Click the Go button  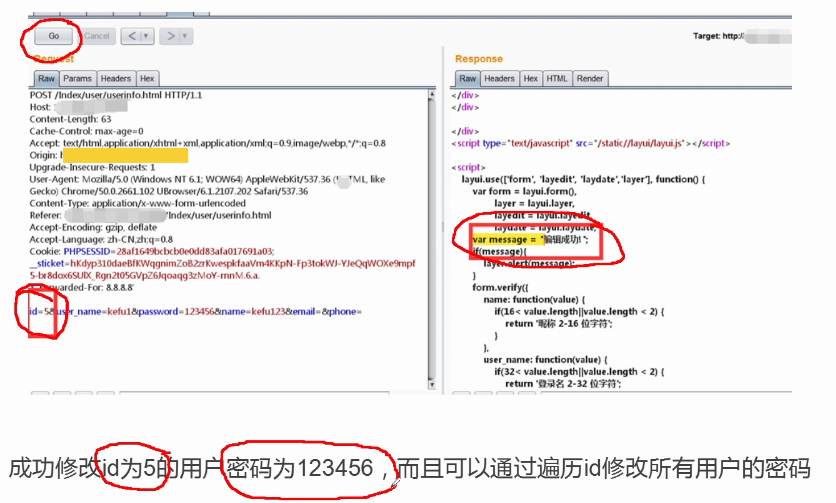[54, 36]
